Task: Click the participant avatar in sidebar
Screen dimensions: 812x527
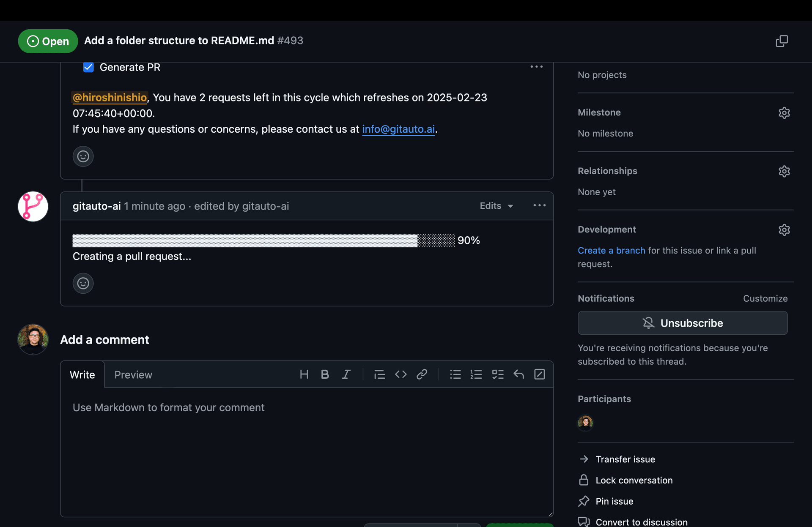Action: point(585,422)
